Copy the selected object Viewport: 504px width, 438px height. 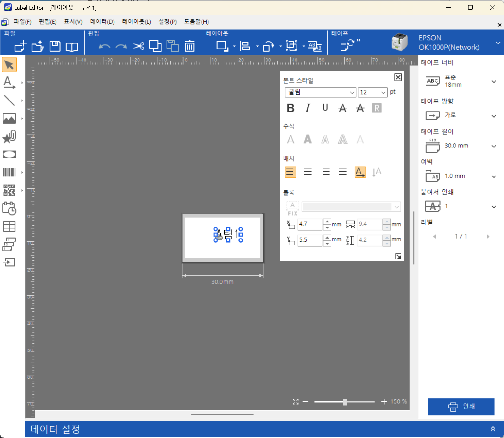pyautogui.click(x=155, y=46)
